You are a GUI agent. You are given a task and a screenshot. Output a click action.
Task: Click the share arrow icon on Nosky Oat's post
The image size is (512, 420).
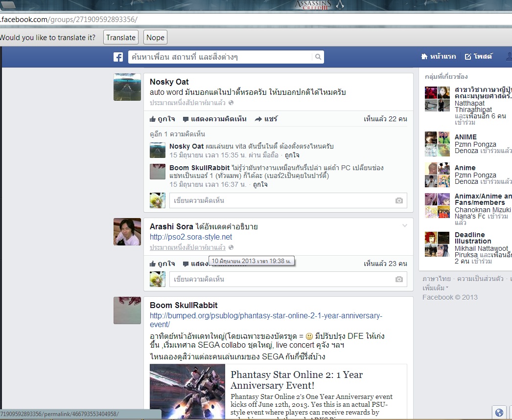[x=258, y=119]
